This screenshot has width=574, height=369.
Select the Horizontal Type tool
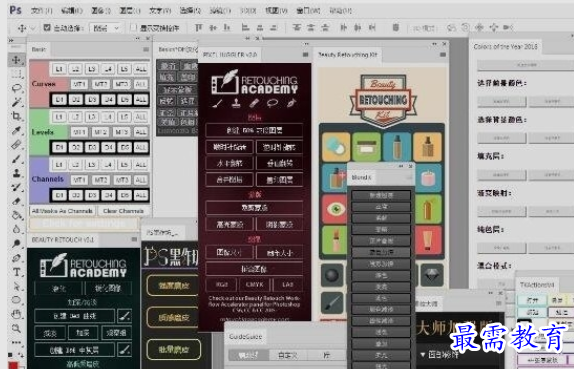16,272
